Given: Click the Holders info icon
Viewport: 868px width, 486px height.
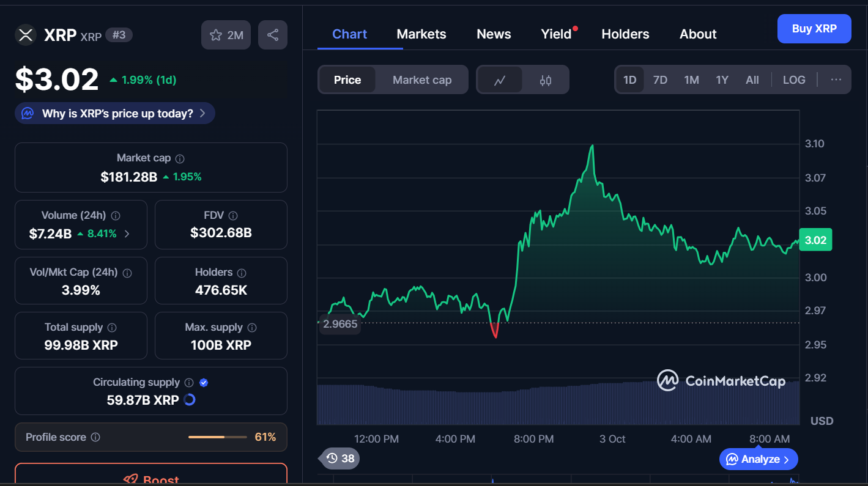Looking at the screenshot, I should tap(242, 273).
